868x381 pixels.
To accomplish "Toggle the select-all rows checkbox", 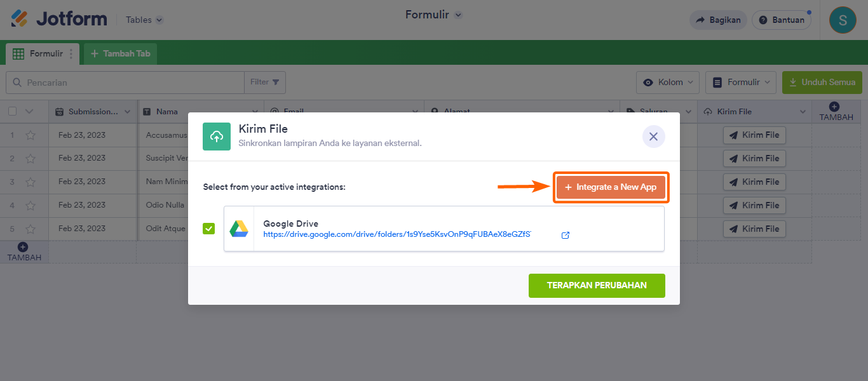I will coord(13,112).
